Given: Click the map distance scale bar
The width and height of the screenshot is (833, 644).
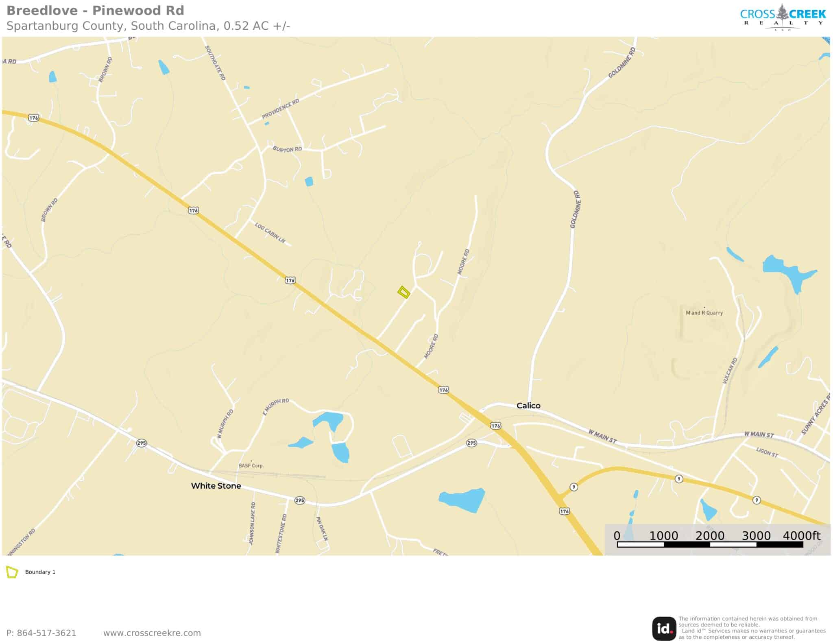Looking at the screenshot, I should [710, 544].
